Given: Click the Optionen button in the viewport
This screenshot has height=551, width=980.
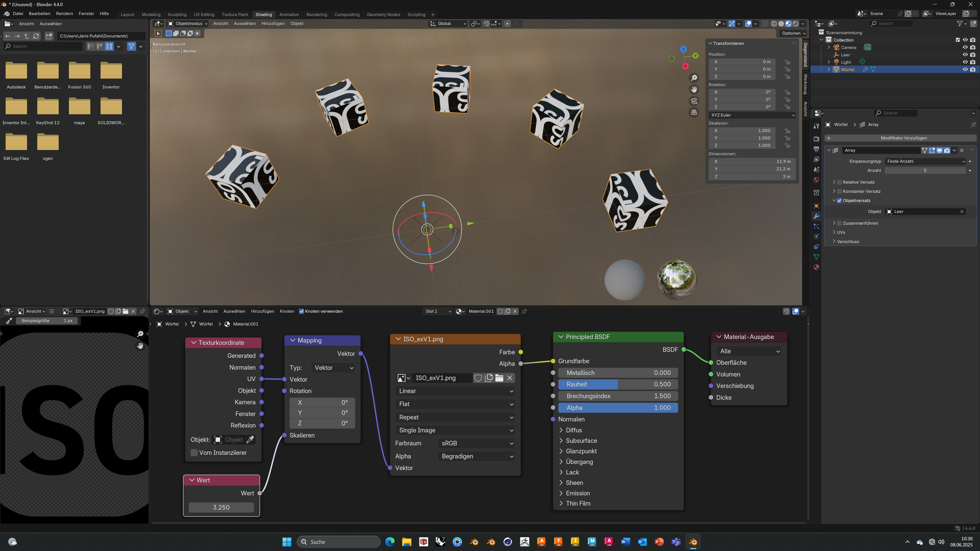Looking at the screenshot, I should coord(793,33).
